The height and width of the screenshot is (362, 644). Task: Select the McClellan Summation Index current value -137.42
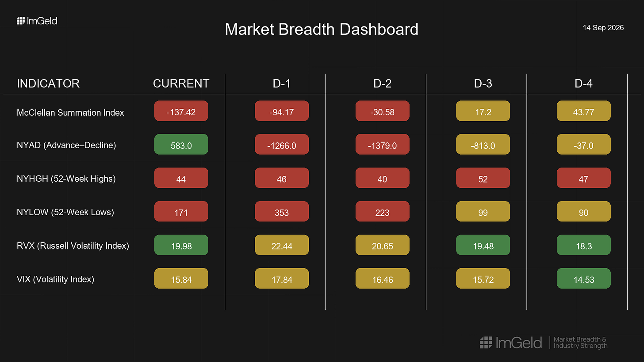pyautogui.click(x=181, y=112)
